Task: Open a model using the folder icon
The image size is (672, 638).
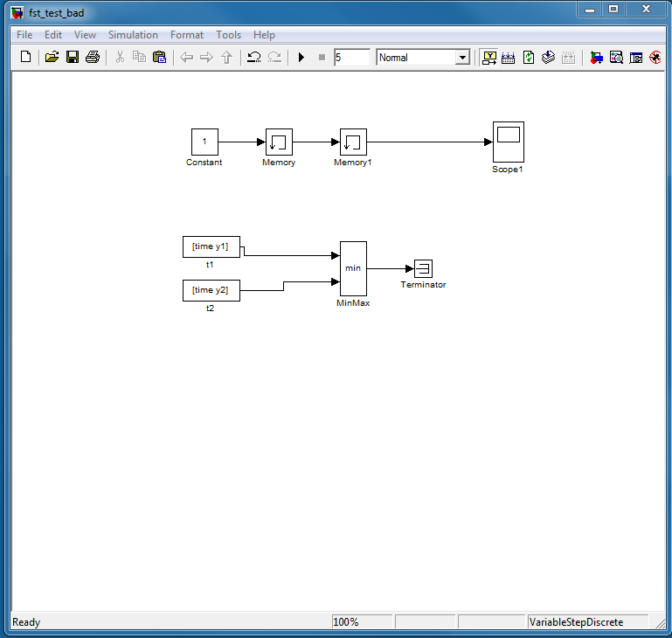Action: [x=52, y=58]
